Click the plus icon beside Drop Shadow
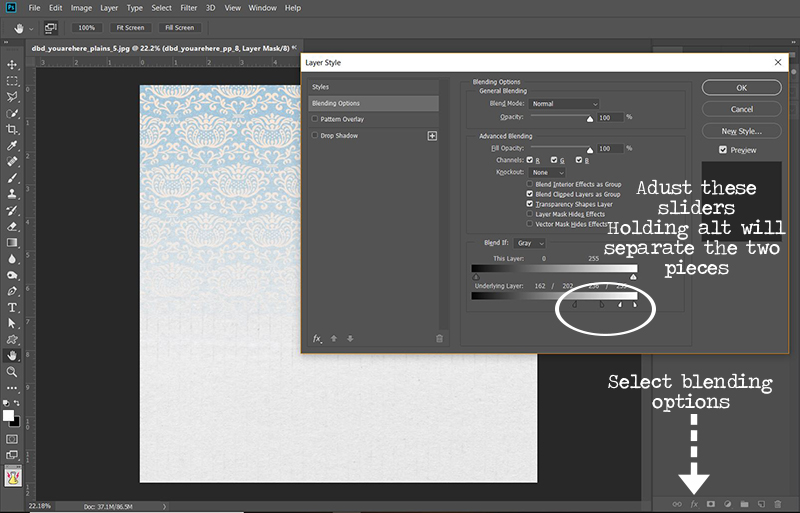Image resolution: width=800 pixels, height=513 pixels. (x=432, y=135)
